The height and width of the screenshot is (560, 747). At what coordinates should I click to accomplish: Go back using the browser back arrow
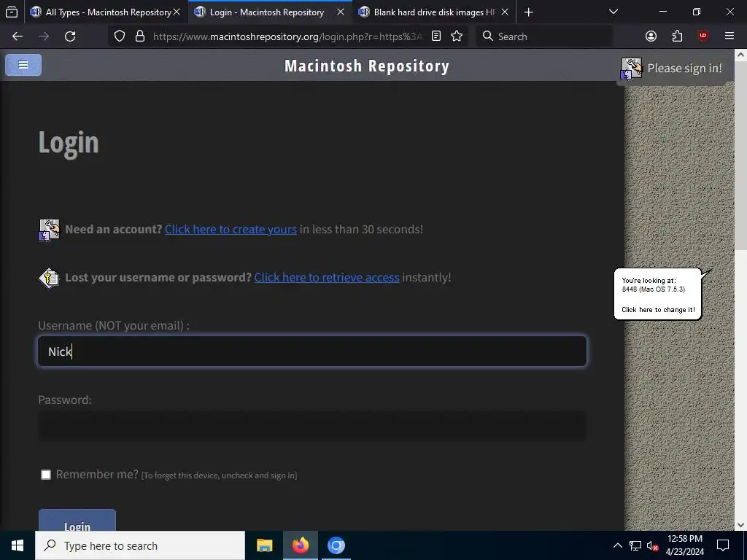pos(18,36)
